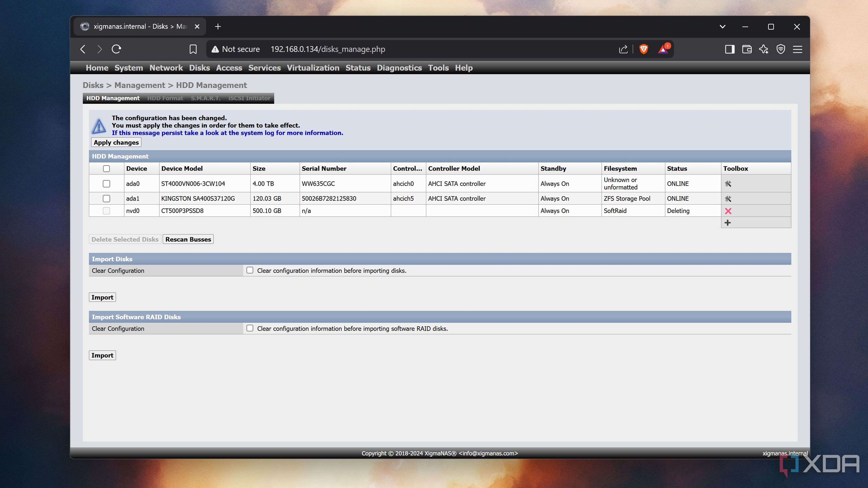This screenshot has height=488, width=868.
Task: Switch to the S.M.A.R.T. tab
Action: pyautogui.click(x=205, y=98)
